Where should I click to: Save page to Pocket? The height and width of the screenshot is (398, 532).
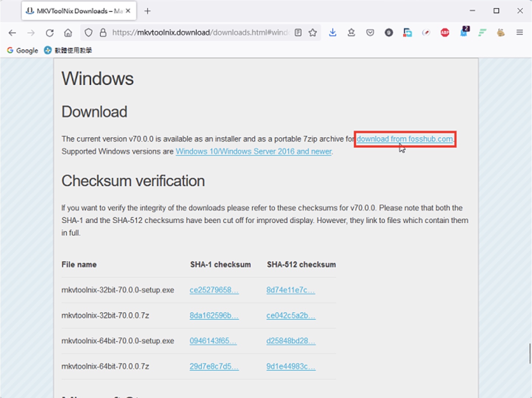click(x=370, y=33)
